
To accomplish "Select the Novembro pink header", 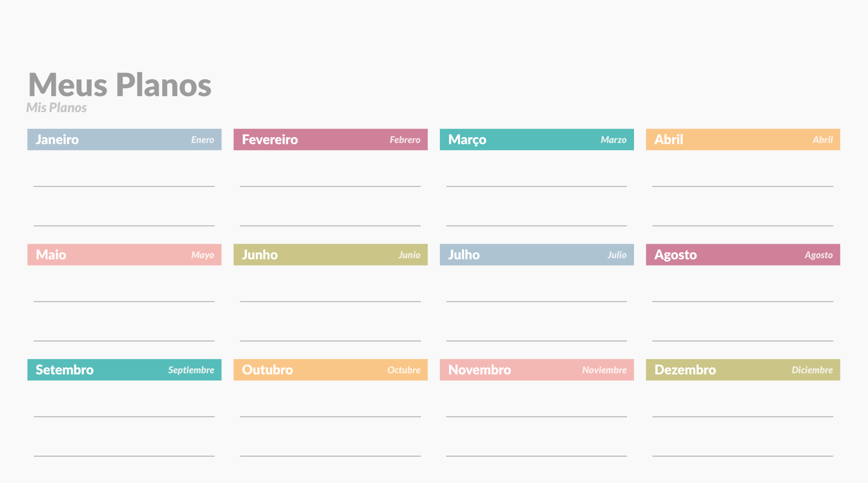I will [x=537, y=370].
